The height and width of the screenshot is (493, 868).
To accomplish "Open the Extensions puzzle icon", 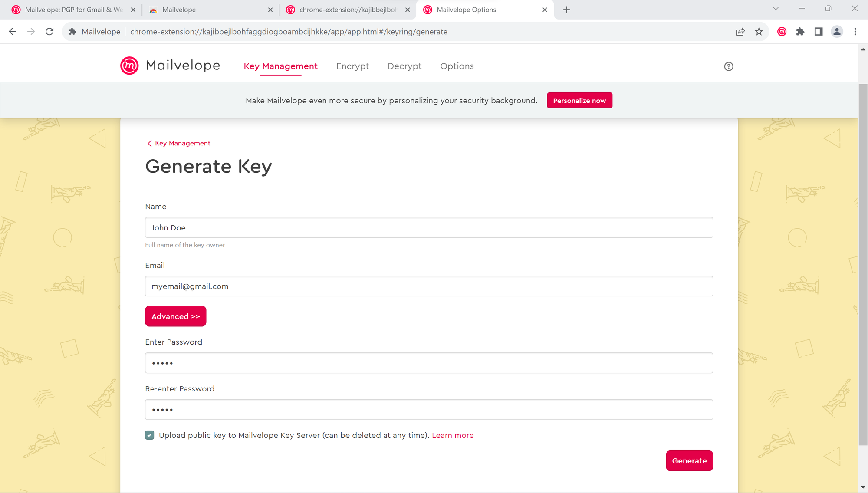I will click(800, 32).
